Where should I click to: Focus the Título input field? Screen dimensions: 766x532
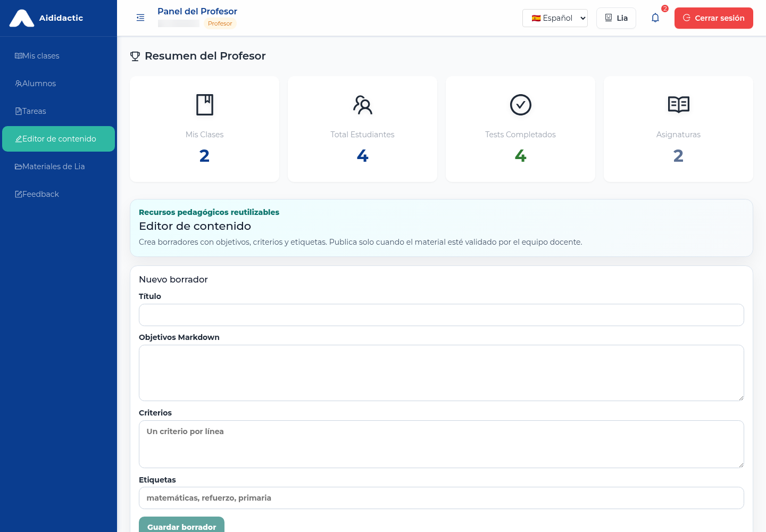[x=442, y=315]
